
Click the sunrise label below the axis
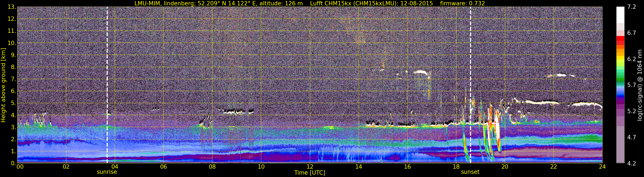107,172
